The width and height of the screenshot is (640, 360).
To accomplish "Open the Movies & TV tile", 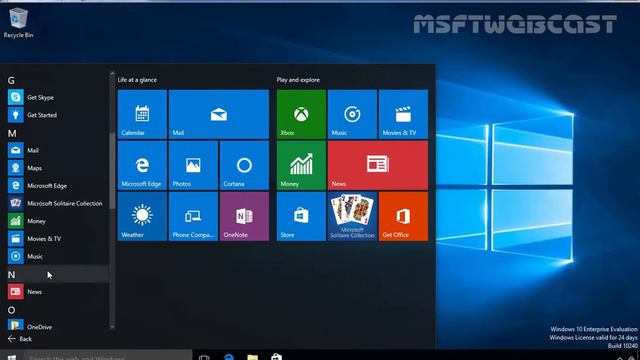I will point(403,114).
